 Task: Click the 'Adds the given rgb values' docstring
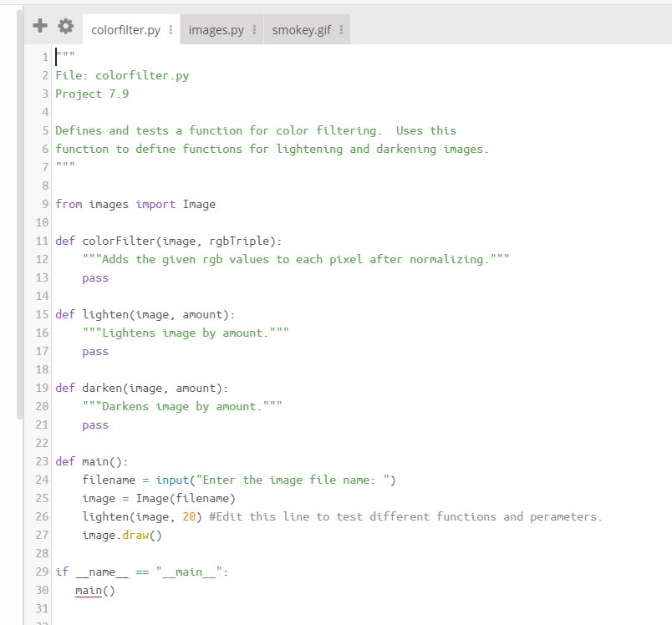(296, 260)
